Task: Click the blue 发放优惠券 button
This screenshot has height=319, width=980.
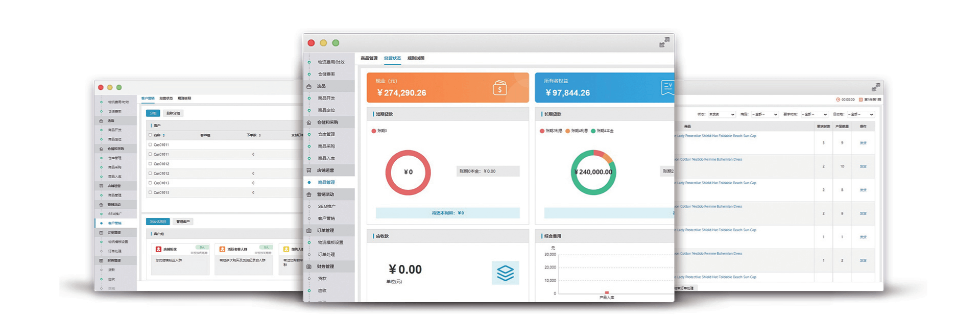Action: [158, 222]
